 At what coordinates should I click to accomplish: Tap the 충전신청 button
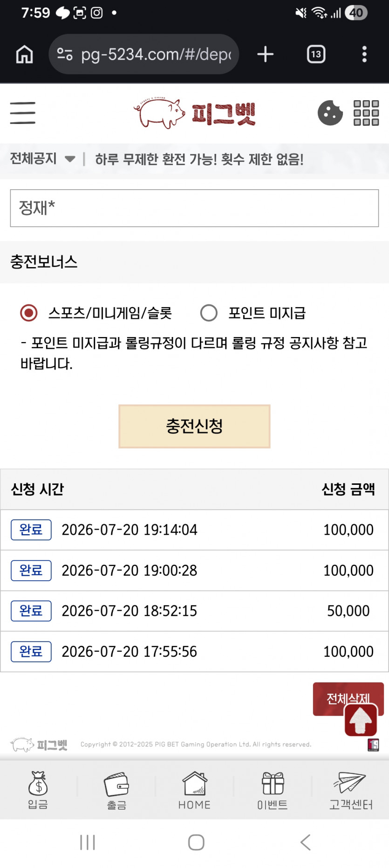194,426
